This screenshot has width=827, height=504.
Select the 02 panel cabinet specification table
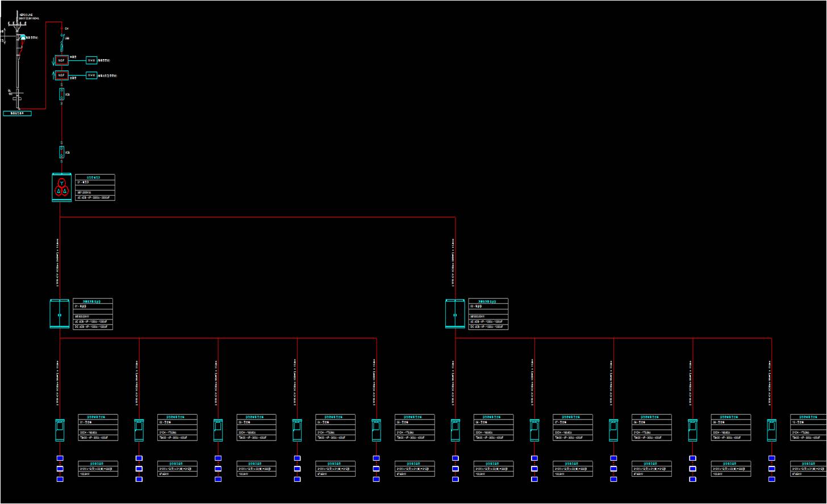(488, 314)
